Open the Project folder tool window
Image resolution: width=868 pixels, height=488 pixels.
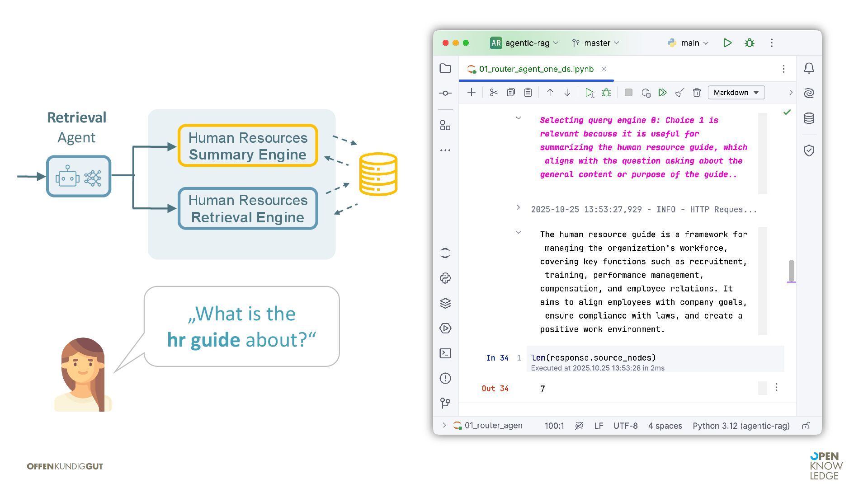tap(445, 68)
